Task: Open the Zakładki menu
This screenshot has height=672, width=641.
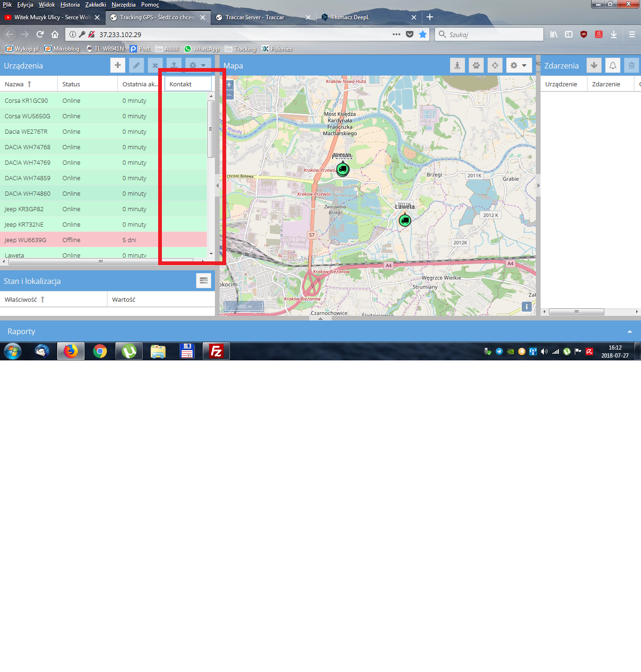Action: [96, 5]
